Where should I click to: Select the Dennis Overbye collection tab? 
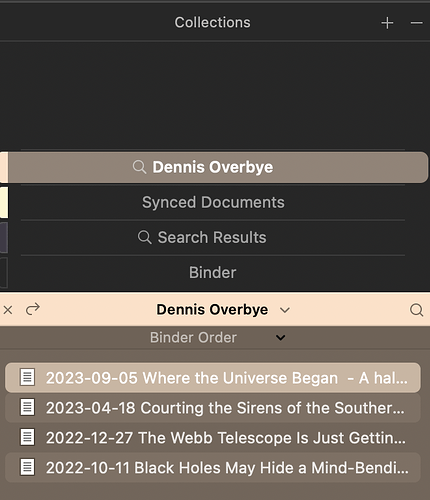pyautogui.click(x=218, y=167)
